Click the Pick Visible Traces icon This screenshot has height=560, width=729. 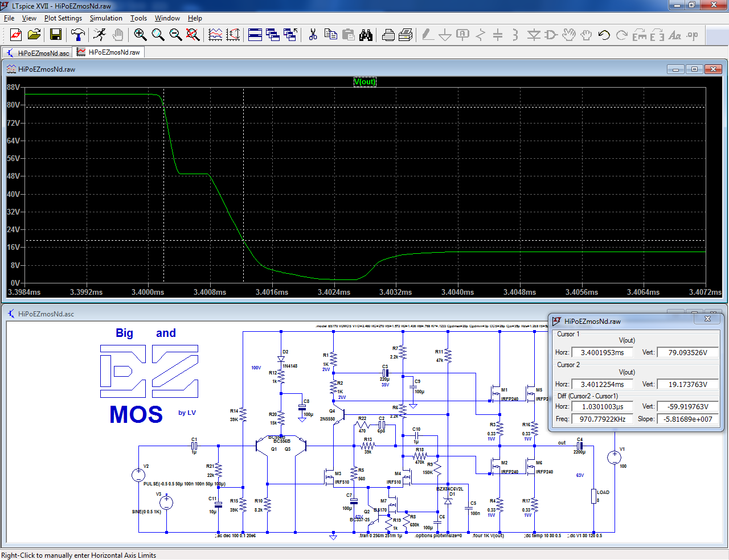(x=215, y=35)
